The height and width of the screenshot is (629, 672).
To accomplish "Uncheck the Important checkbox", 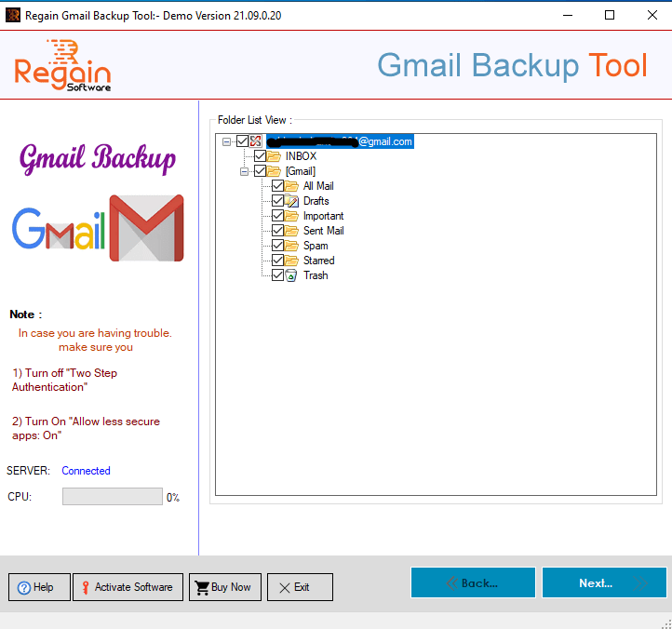I will point(277,216).
